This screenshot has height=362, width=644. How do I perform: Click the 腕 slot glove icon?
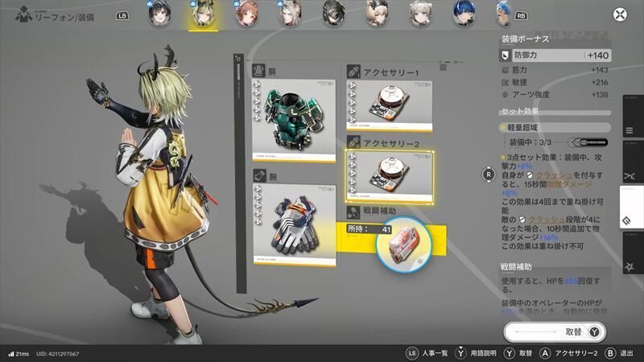(259, 175)
